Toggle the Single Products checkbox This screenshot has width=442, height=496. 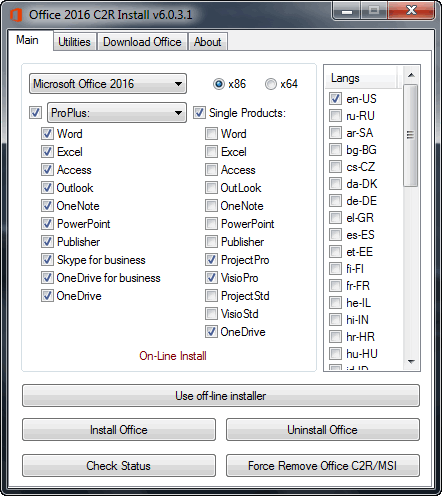199,113
